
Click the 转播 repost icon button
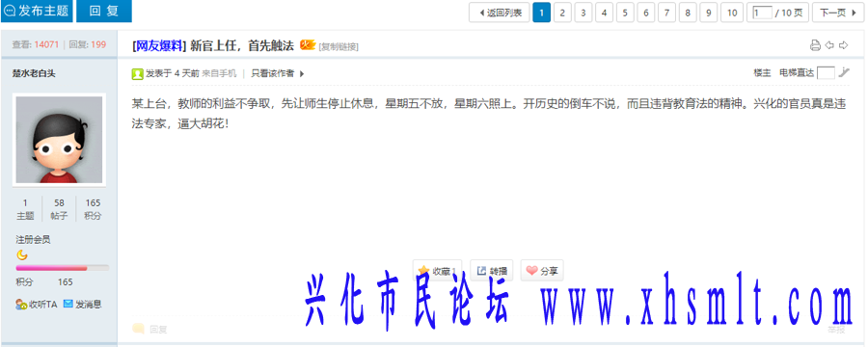point(492,271)
